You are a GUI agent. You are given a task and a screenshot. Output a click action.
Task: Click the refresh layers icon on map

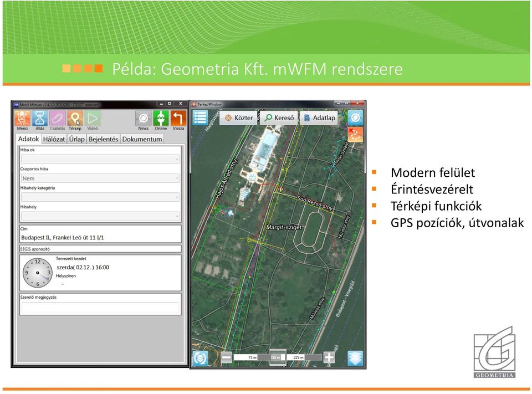tap(200, 359)
